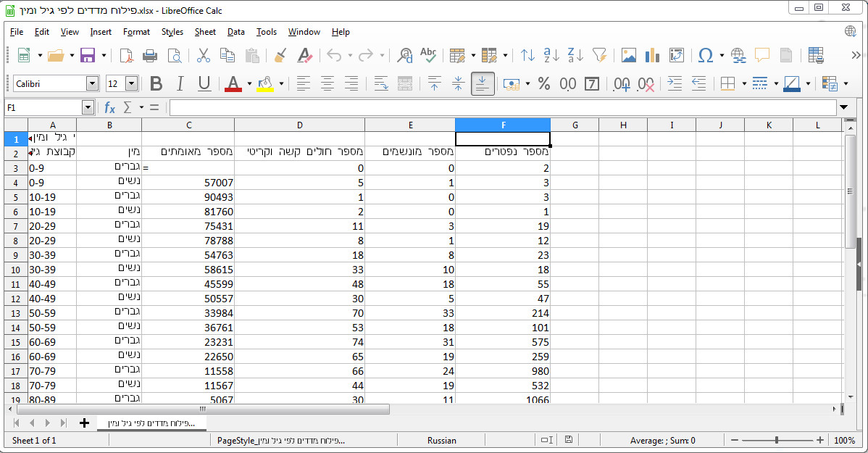The height and width of the screenshot is (453, 868).
Task: Select column D header
Action: pyautogui.click(x=299, y=125)
